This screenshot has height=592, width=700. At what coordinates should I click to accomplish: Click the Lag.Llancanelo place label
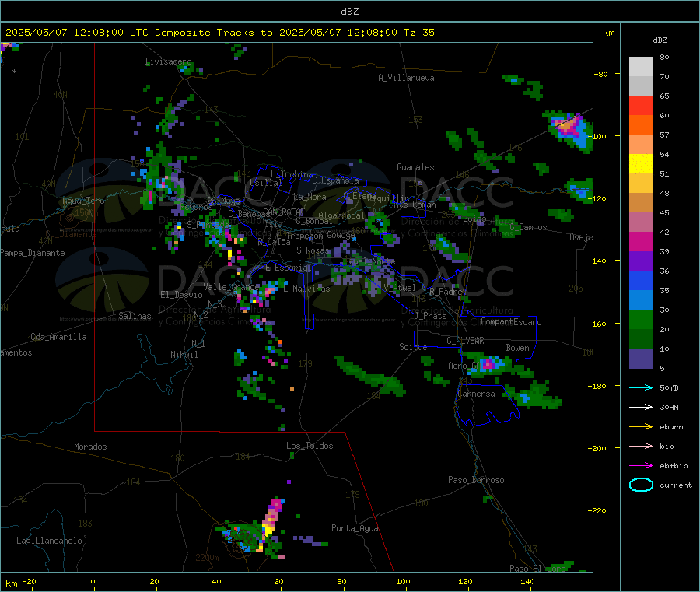49,541
